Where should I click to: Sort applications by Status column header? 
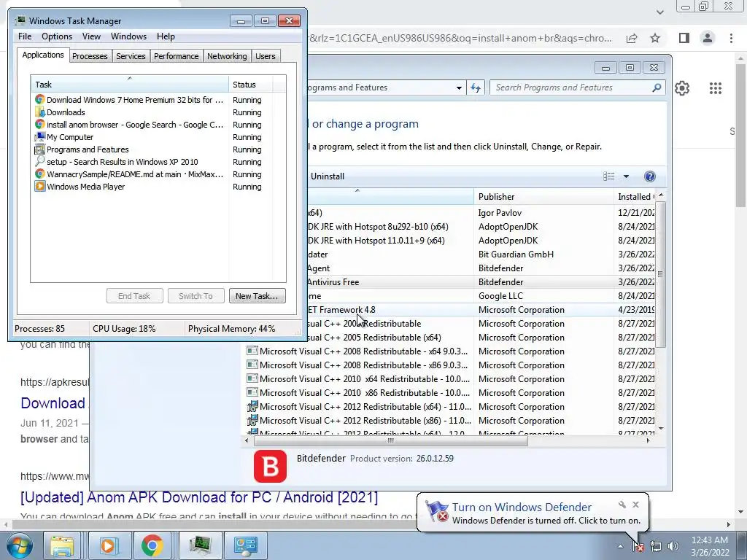[251, 85]
